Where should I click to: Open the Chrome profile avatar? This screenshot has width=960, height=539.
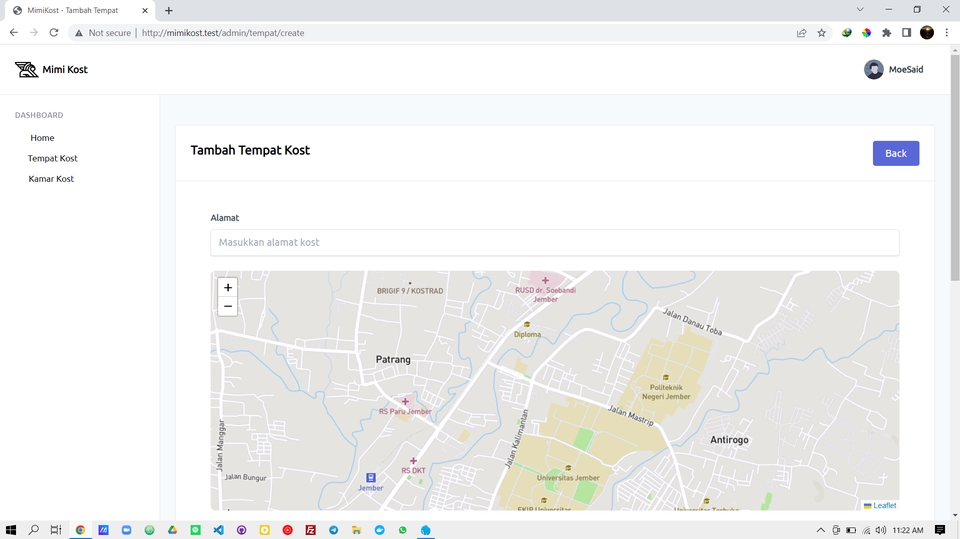tap(927, 32)
